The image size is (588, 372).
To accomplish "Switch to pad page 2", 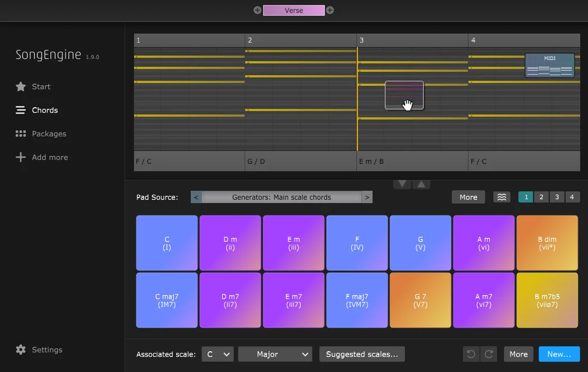I will click(x=541, y=198).
